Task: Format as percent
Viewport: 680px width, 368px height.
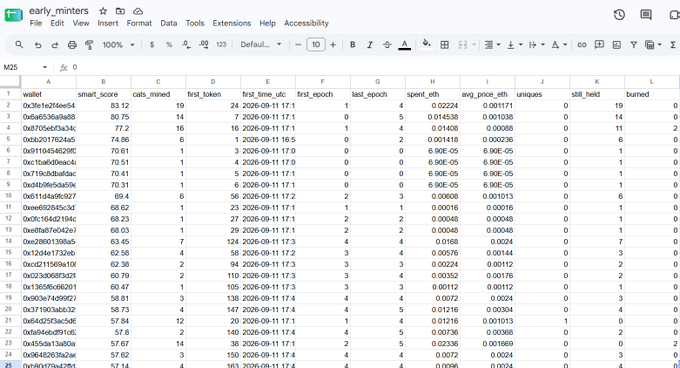Action: [169, 45]
